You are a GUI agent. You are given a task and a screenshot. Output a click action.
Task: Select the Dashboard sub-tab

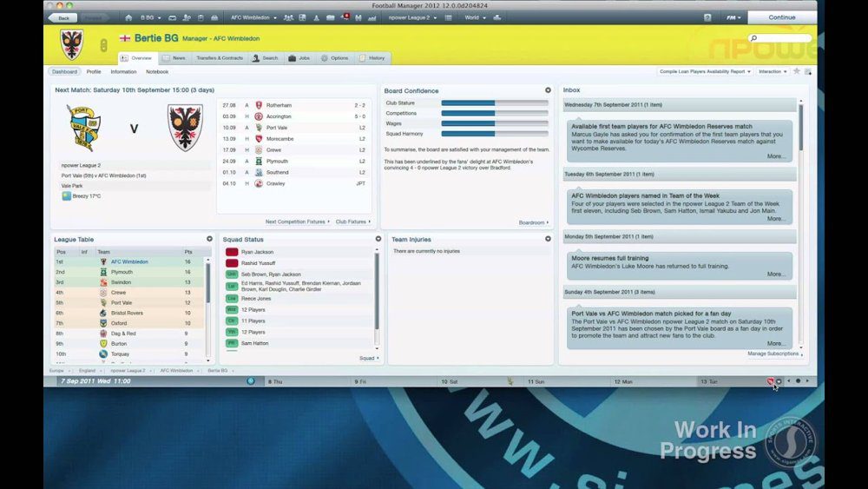click(65, 71)
